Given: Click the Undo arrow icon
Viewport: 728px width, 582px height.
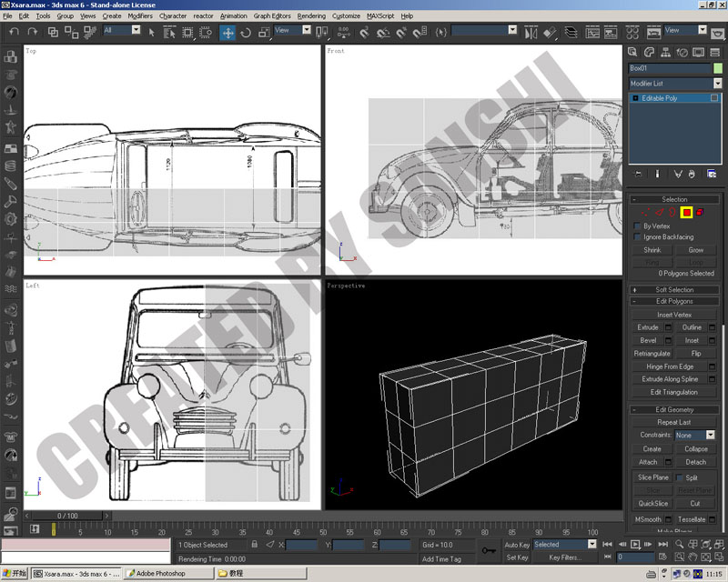Looking at the screenshot, I should (x=15, y=32).
